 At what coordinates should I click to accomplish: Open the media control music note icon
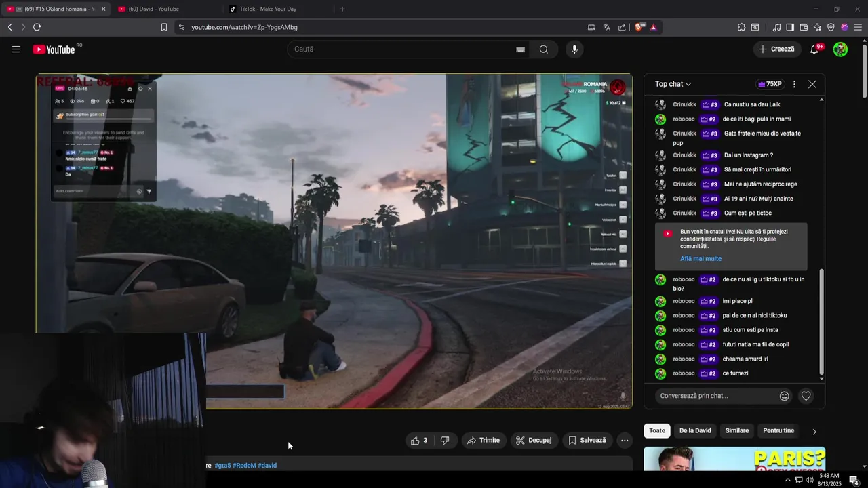click(776, 27)
